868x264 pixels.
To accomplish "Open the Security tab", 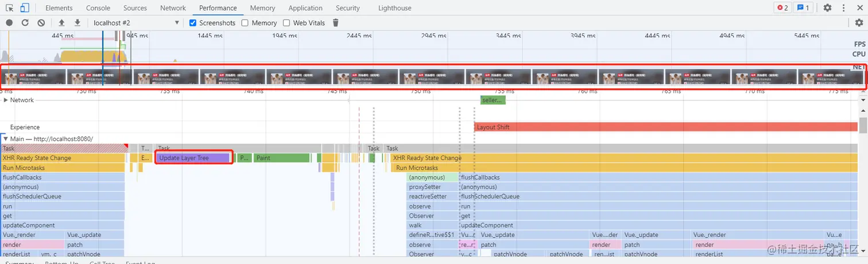I will point(348,8).
